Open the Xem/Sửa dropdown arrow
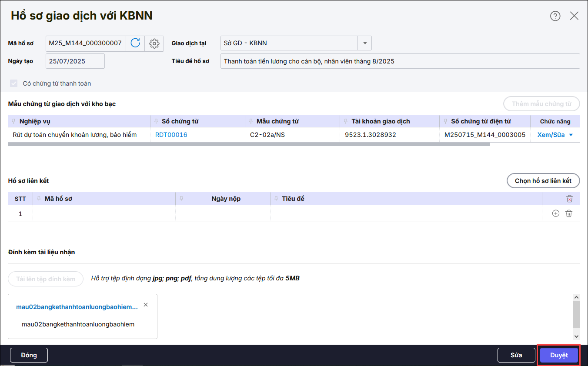Viewport: 588px width, 366px height. pyautogui.click(x=571, y=135)
